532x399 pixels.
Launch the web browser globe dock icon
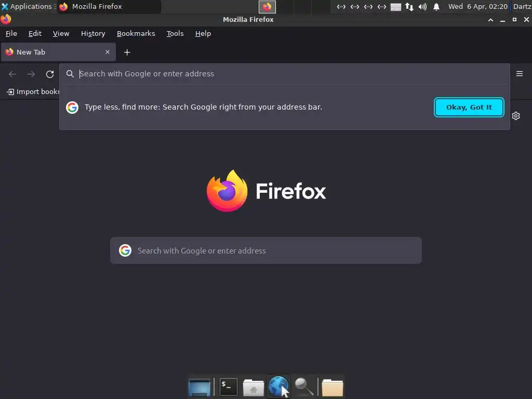(278, 387)
